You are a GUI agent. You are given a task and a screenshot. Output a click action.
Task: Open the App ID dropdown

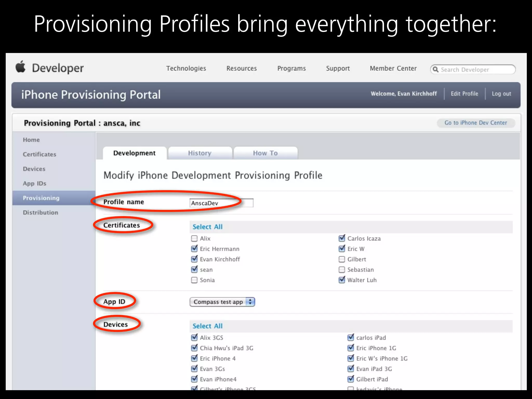(x=222, y=302)
